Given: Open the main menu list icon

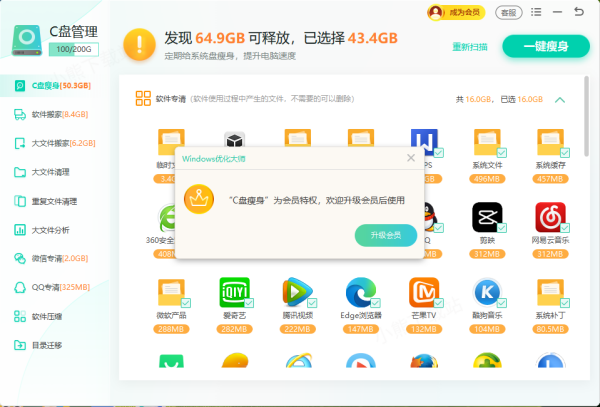Looking at the screenshot, I should tap(536, 12).
